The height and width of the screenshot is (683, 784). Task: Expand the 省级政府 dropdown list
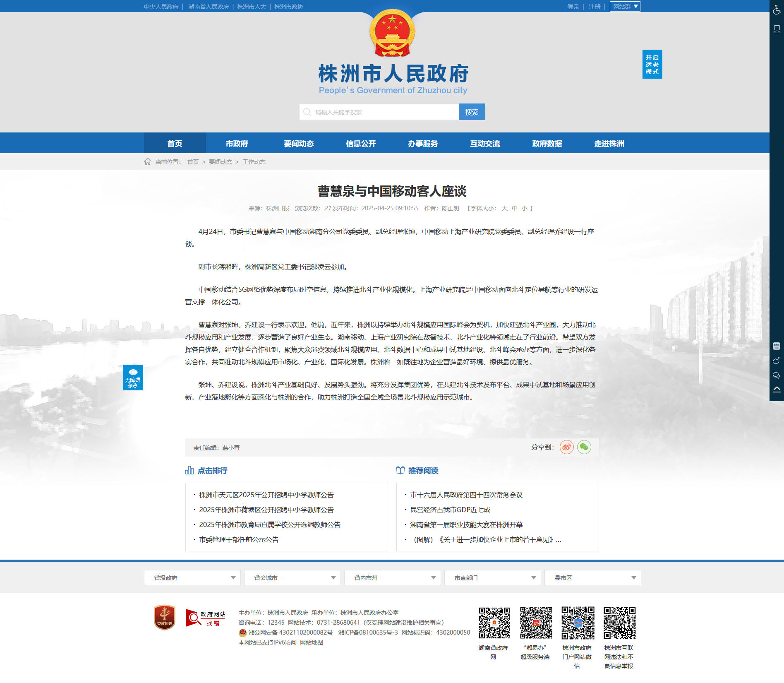point(192,578)
